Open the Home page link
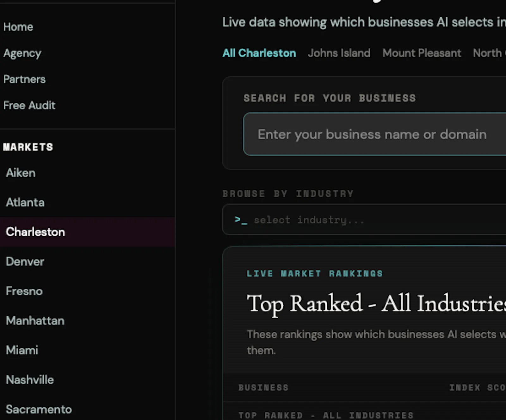Screen dimensions: 506x420 [18, 27]
